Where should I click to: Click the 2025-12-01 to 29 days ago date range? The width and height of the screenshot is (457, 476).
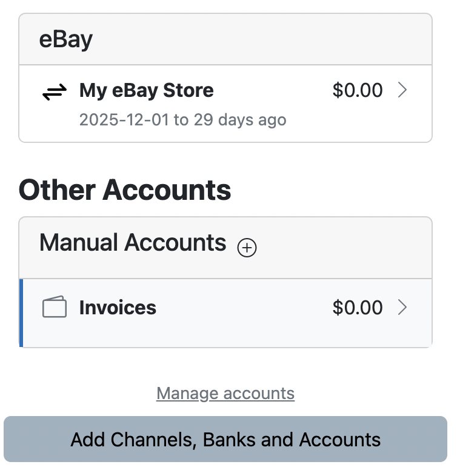click(x=182, y=120)
